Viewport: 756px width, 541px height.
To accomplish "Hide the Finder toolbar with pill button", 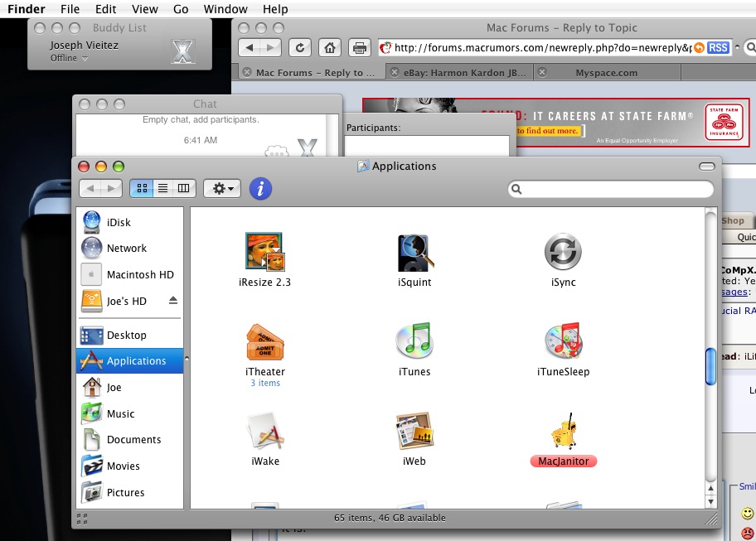I will click(707, 167).
